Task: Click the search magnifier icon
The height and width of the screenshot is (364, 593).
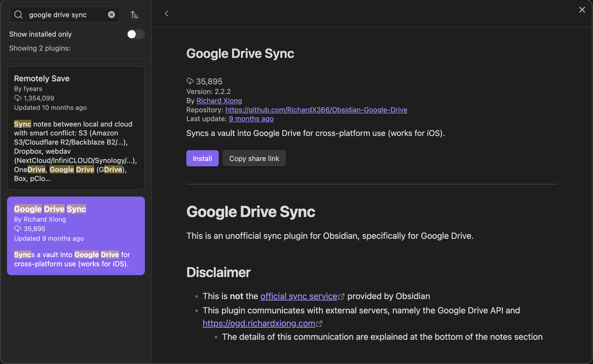Action: tap(18, 15)
